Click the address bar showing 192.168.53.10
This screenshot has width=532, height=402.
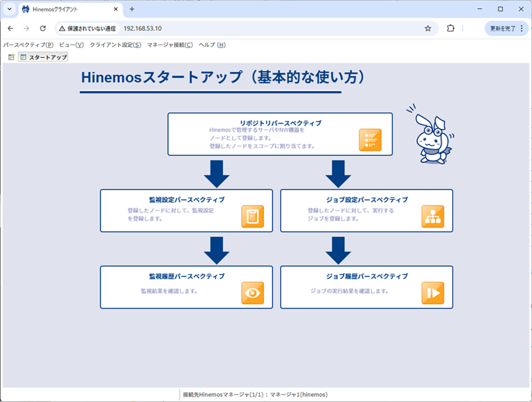pyautogui.click(x=258, y=28)
